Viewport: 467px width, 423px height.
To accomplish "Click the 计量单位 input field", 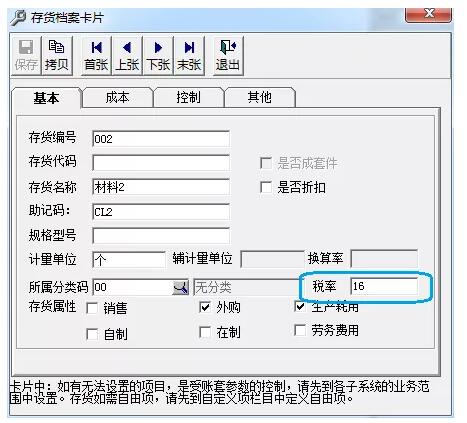I will (129, 259).
